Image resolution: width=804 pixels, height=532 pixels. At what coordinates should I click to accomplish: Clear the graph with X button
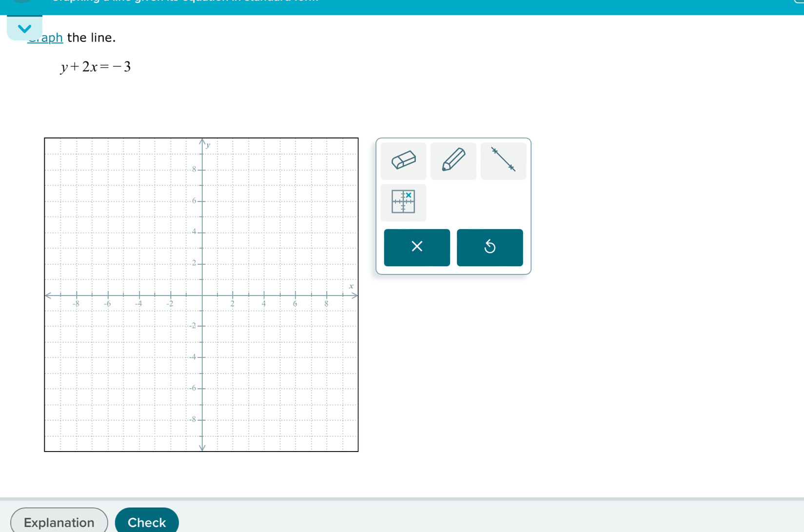click(417, 247)
